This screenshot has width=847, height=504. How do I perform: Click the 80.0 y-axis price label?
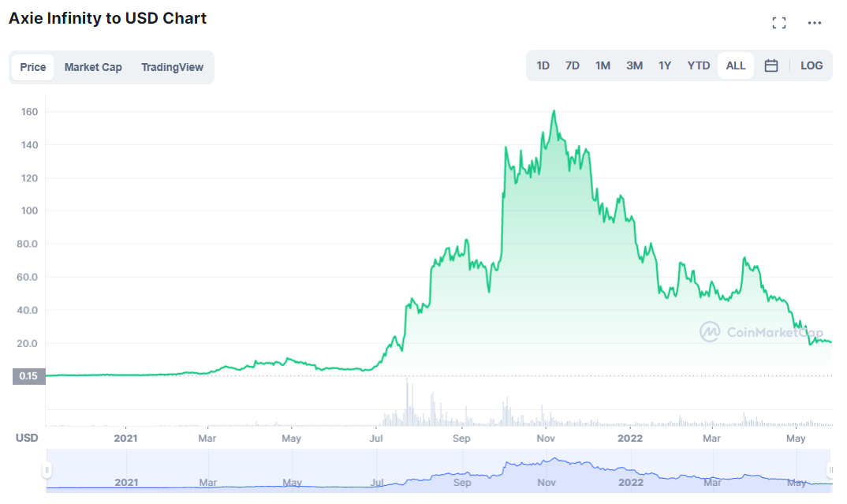[27, 244]
